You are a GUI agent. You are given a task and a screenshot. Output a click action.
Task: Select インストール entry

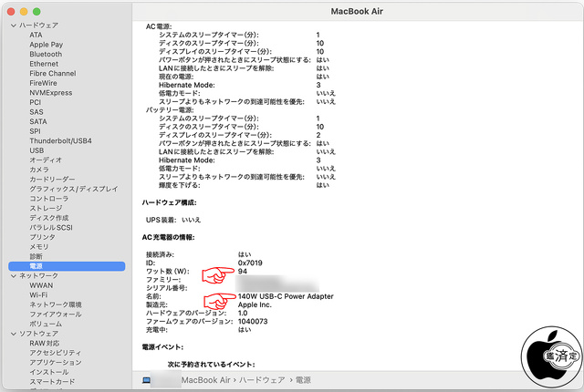[x=48, y=372]
